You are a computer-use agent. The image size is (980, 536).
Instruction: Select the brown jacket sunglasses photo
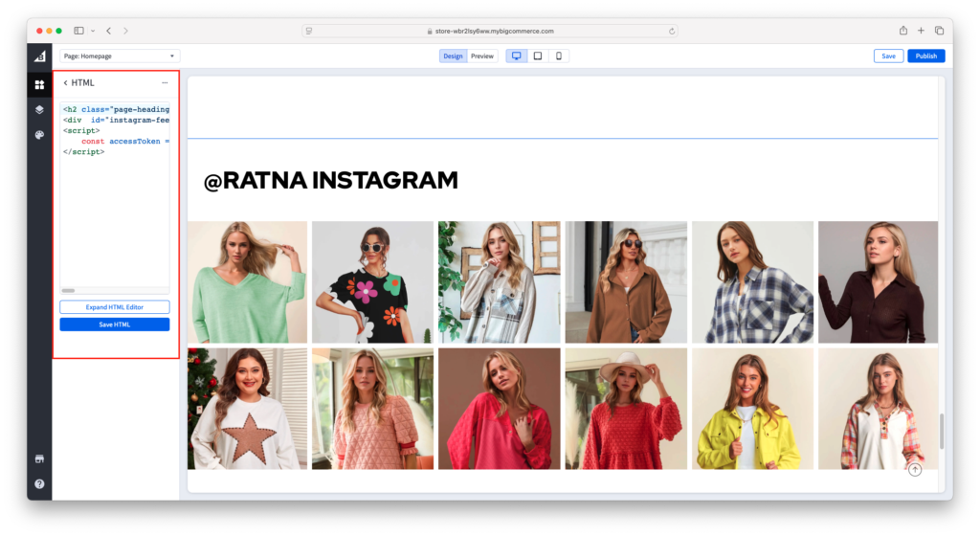(x=626, y=281)
